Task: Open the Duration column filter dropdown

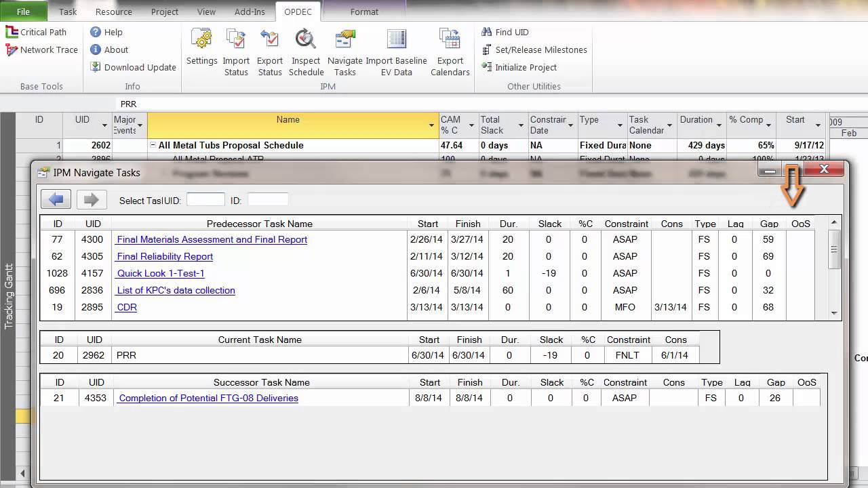Action: (x=719, y=125)
